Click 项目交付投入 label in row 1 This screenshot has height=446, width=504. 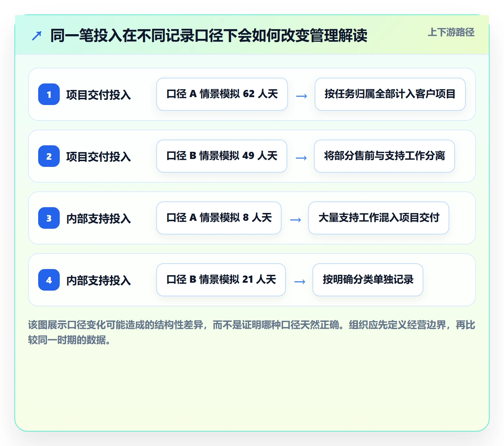coord(99,95)
